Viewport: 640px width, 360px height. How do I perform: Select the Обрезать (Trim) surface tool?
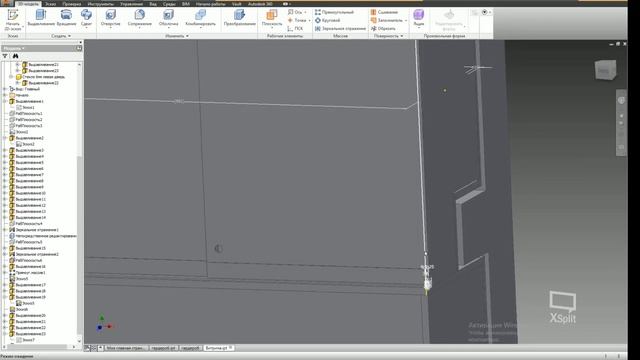coord(383,29)
